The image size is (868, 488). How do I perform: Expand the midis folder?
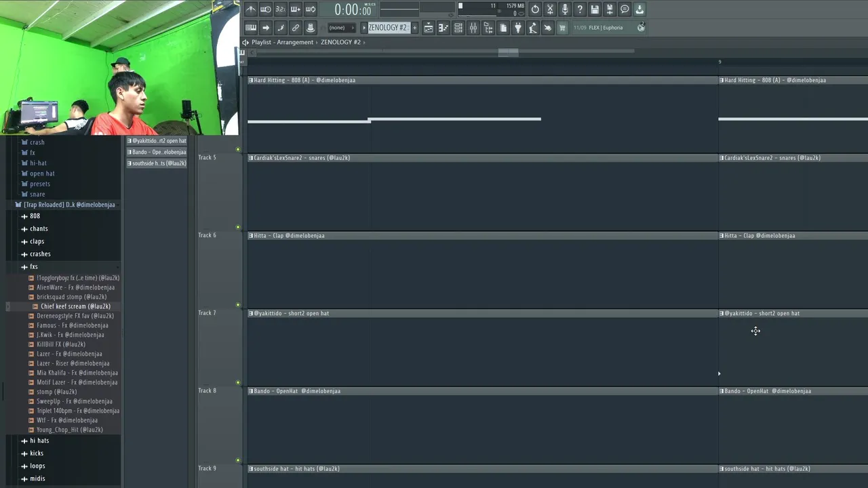pyautogui.click(x=37, y=479)
